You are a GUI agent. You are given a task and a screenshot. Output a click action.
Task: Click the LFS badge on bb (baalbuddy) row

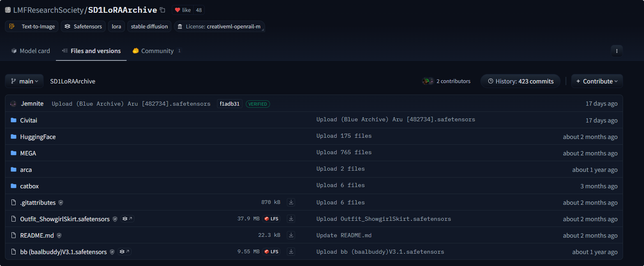point(271,252)
